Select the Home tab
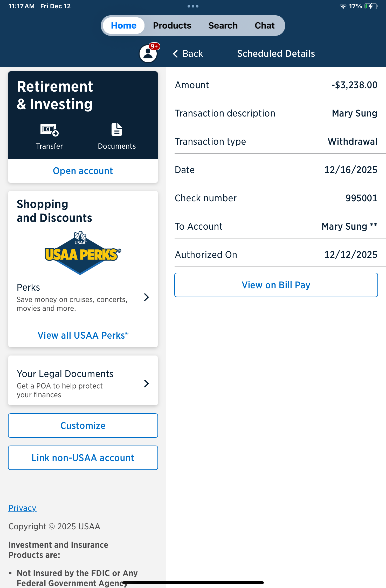 tap(124, 25)
